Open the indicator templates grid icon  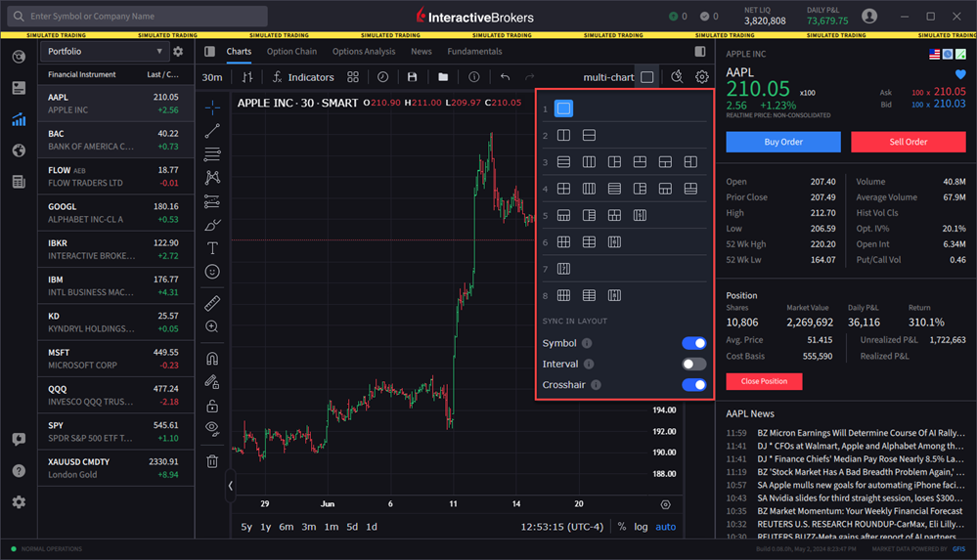coord(353,77)
